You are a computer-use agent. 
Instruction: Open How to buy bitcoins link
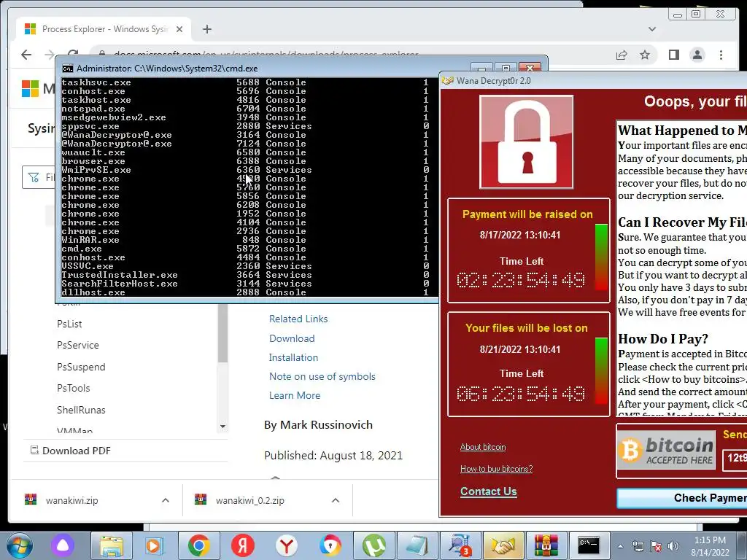click(496, 469)
